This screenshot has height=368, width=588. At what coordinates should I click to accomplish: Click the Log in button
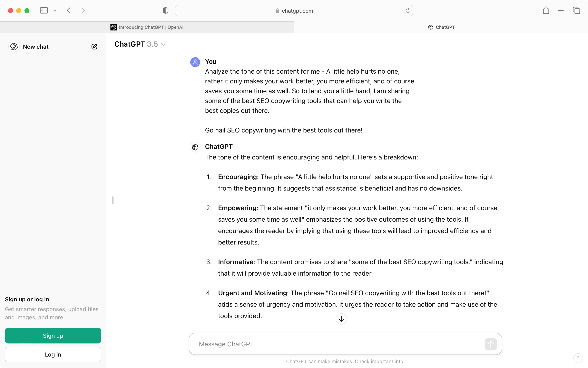[53, 354]
